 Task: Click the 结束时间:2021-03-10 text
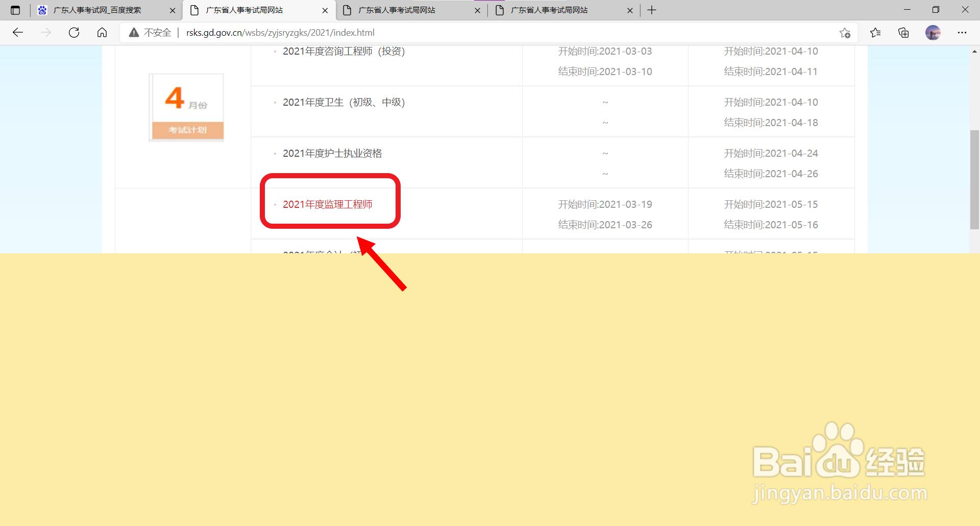point(605,71)
